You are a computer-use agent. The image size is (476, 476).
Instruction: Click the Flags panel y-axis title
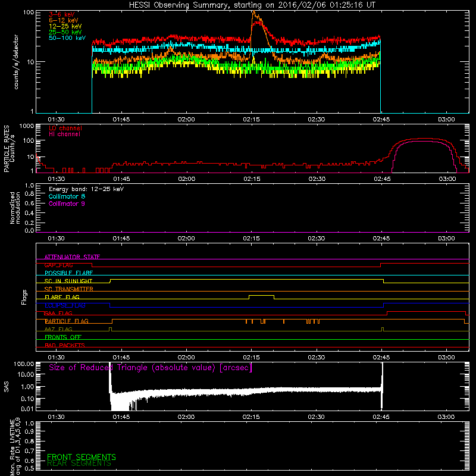[x=24, y=297]
